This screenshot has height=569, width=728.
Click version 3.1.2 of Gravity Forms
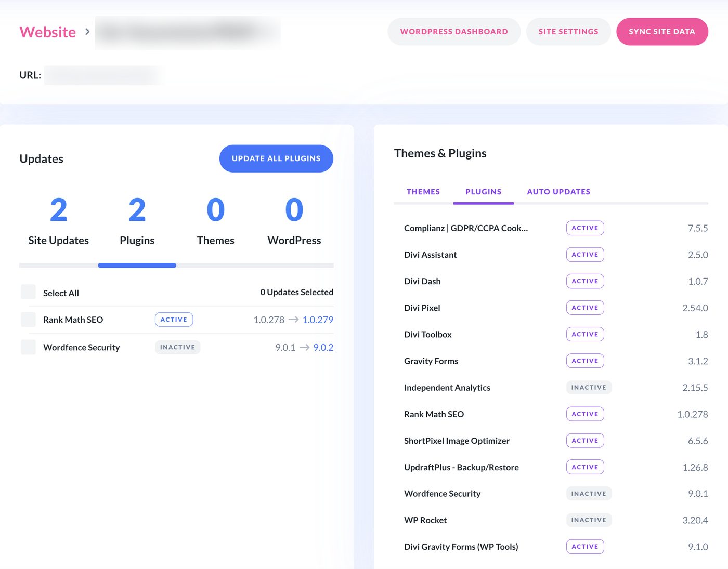tap(698, 361)
